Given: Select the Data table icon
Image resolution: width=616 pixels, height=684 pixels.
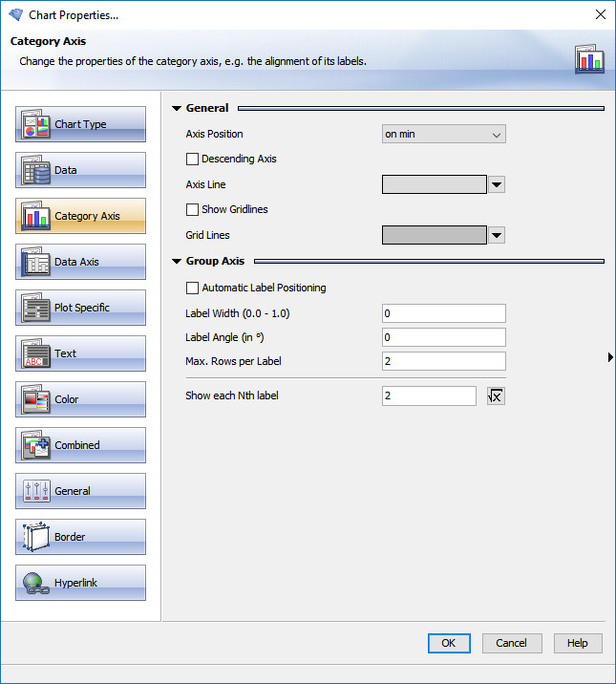Looking at the screenshot, I should click(36, 171).
